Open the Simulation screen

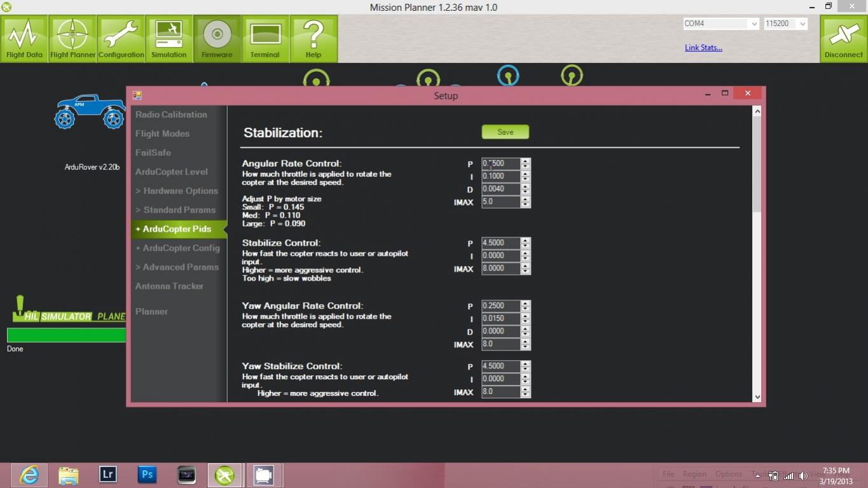(169, 39)
